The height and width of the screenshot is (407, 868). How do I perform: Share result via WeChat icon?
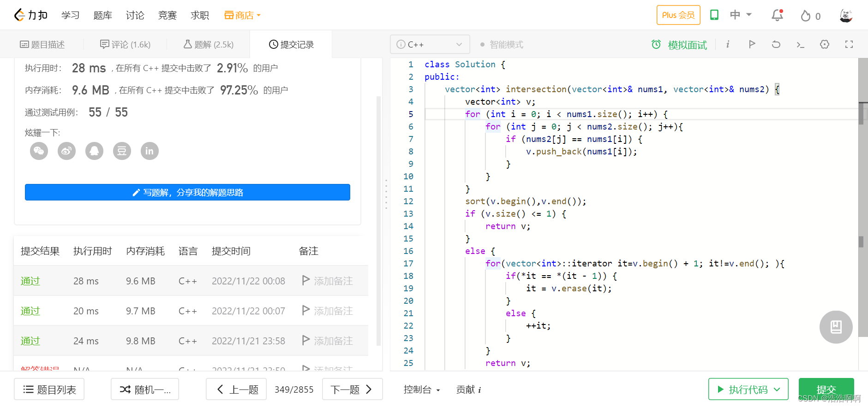coord(39,151)
